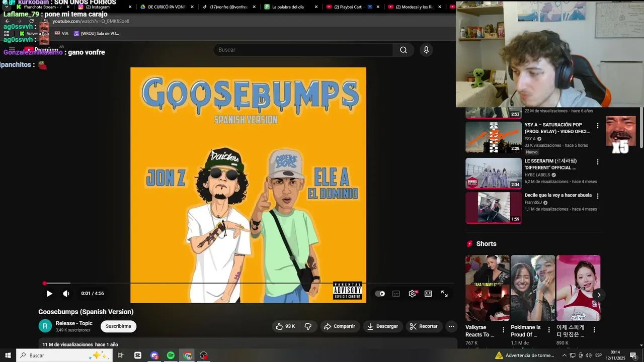Viewport: 644px width, 362px height.
Task: Dislike the video
Action: 308,326
